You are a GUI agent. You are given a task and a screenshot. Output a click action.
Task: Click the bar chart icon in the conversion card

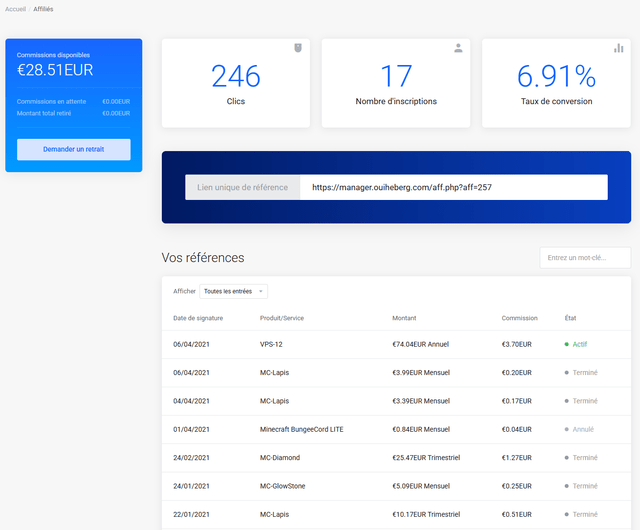pos(618,48)
